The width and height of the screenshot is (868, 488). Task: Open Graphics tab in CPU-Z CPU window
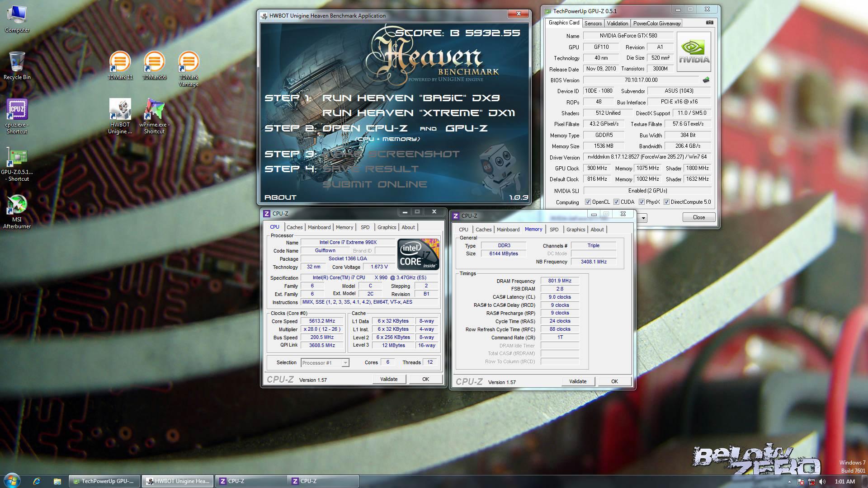coord(387,227)
